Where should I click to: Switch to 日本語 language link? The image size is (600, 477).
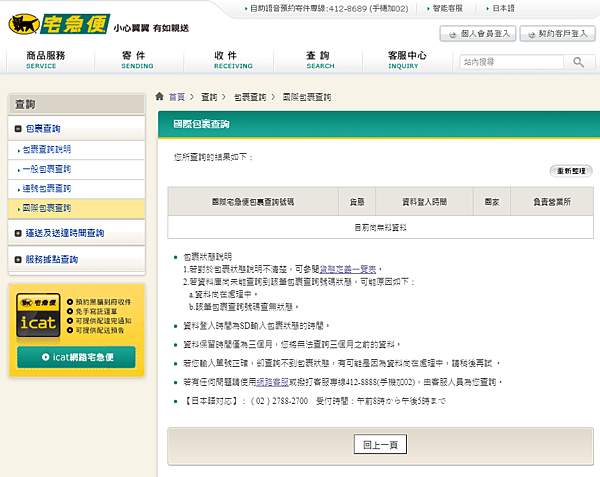tap(503, 8)
